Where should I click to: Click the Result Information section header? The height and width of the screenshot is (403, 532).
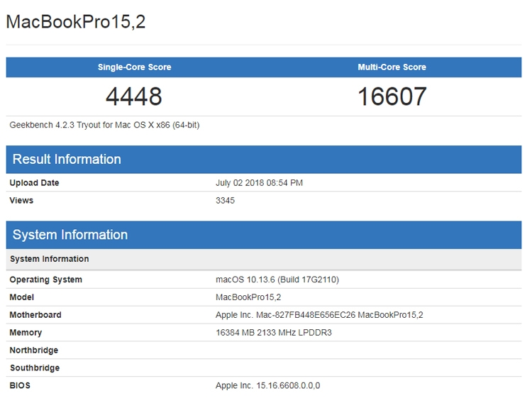point(264,160)
